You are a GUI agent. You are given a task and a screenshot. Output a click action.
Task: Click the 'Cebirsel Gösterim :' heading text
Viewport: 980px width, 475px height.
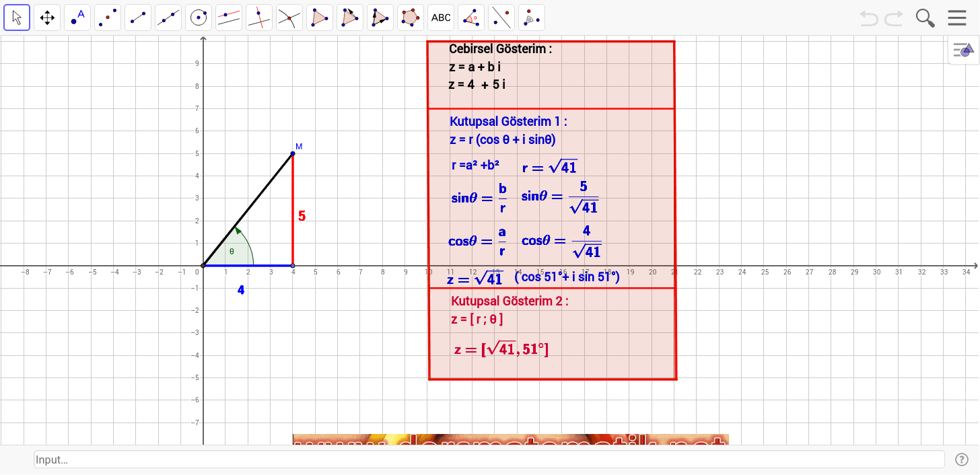[501, 49]
